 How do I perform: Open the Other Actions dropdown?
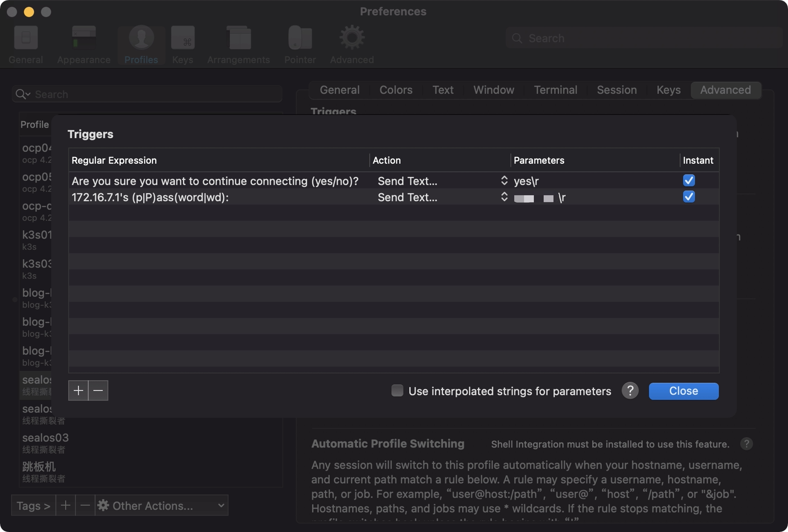162,506
